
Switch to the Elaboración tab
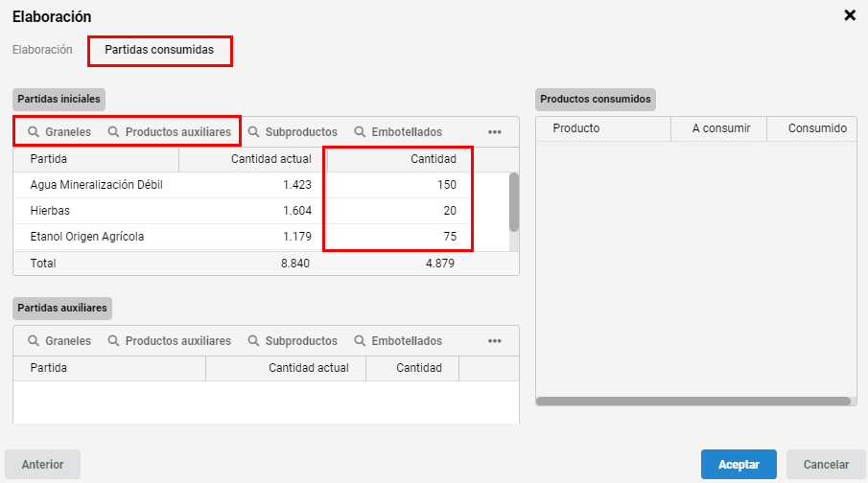pyautogui.click(x=42, y=50)
